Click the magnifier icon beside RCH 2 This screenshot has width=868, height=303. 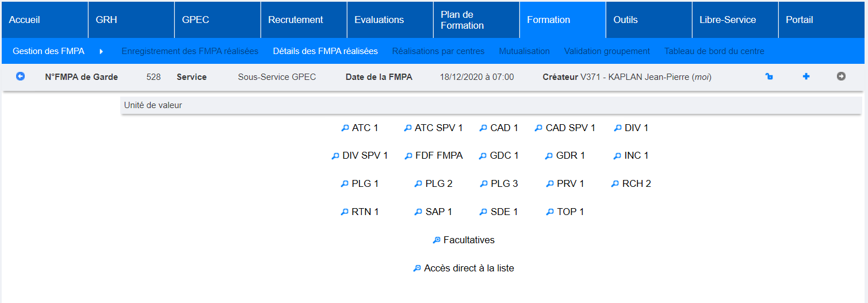tap(615, 185)
